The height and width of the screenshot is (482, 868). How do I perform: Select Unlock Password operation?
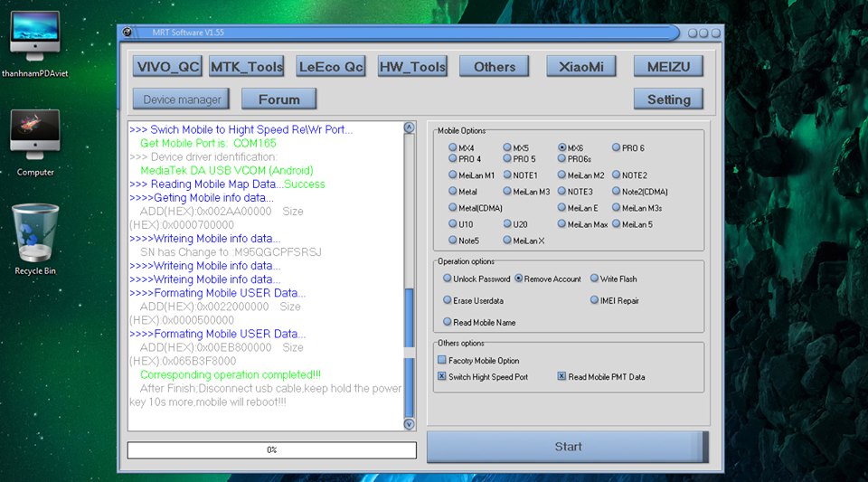coord(448,279)
